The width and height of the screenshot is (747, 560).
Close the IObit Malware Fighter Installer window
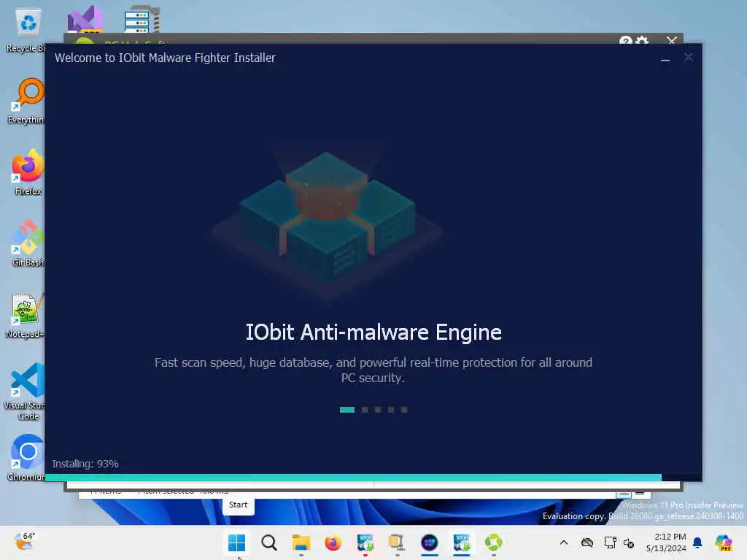pos(689,58)
